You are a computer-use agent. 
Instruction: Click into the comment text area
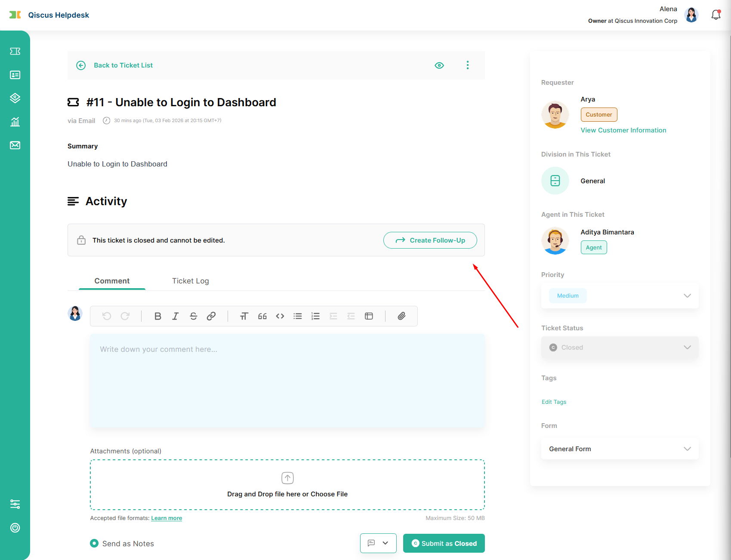coord(287,381)
